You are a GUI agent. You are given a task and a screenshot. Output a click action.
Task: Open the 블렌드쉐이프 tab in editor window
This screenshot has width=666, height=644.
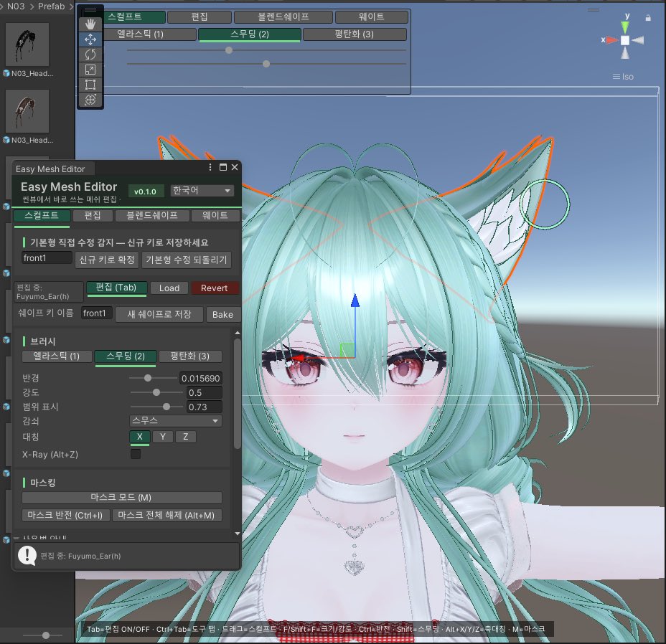tap(152, 215)
